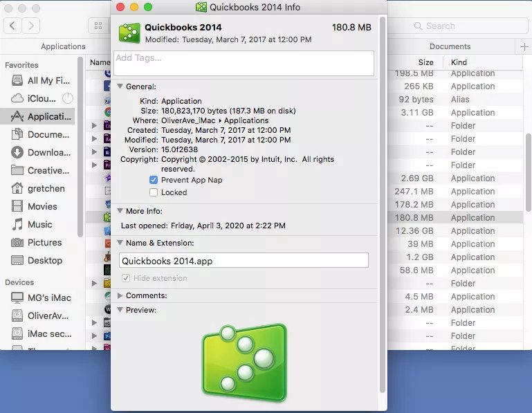
Task: Click the Info window vertical scrollbar
Action: 383,203
